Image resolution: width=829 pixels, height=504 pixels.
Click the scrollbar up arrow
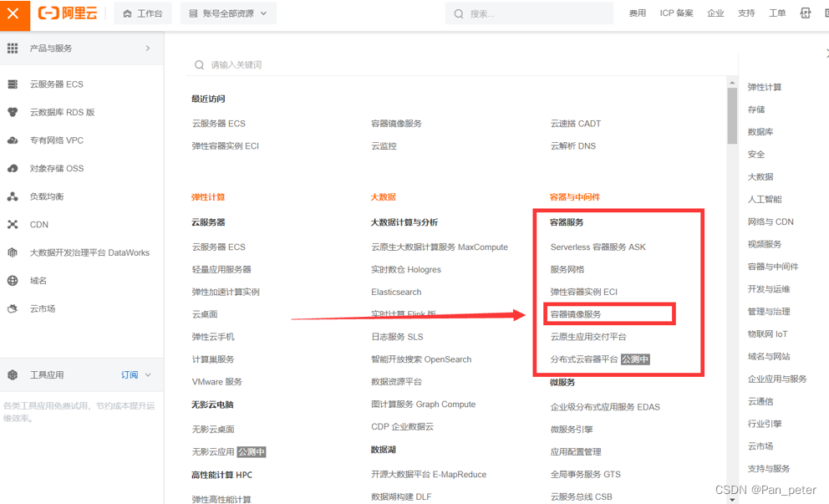pyautogui.click(x=732, y=83)
